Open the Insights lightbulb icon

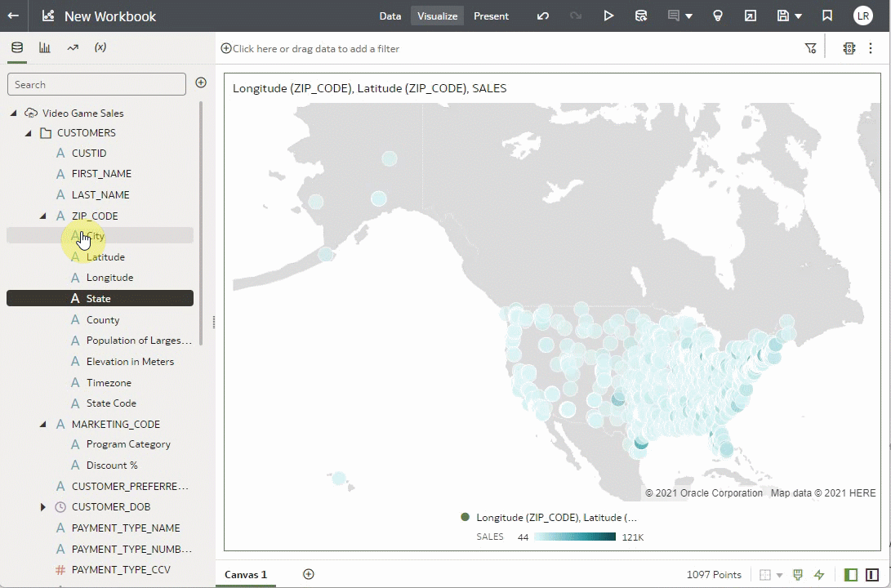717,16
